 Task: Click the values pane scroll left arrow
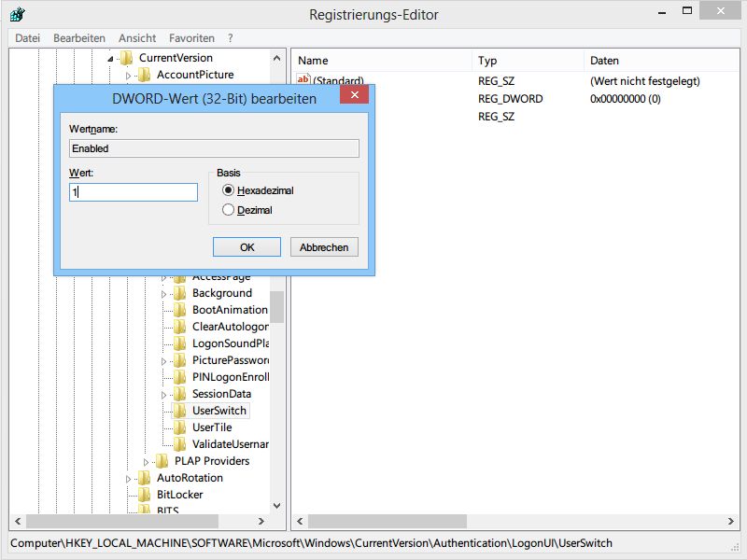tap(300, 522)
